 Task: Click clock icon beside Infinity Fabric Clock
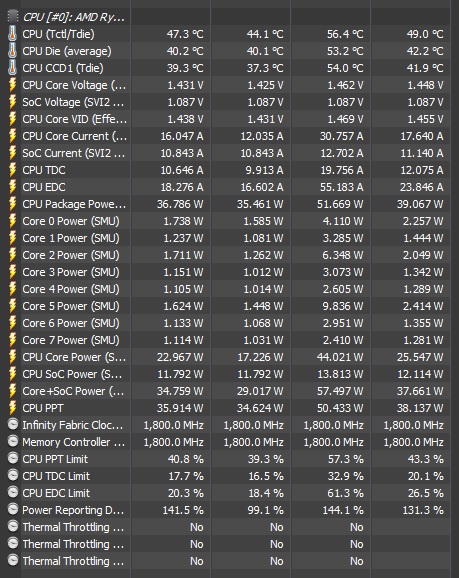(x=13, y=424)
